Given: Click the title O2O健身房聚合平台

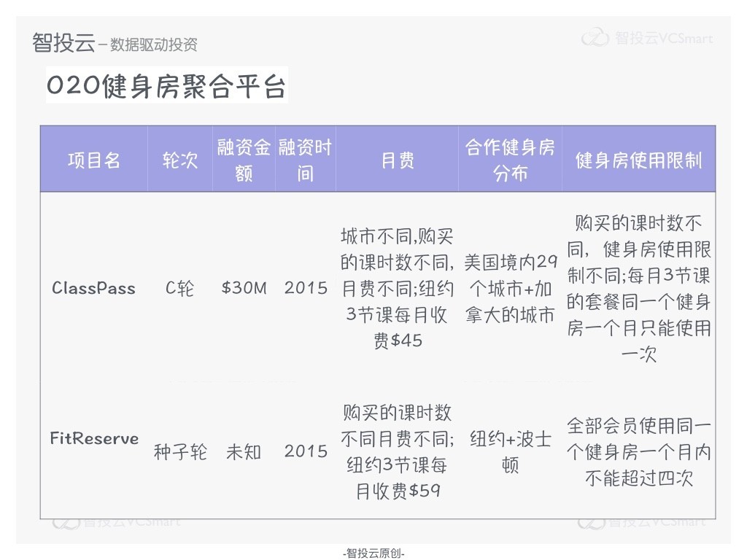Looking at the screenshot, I should click(x=166, y=86).
